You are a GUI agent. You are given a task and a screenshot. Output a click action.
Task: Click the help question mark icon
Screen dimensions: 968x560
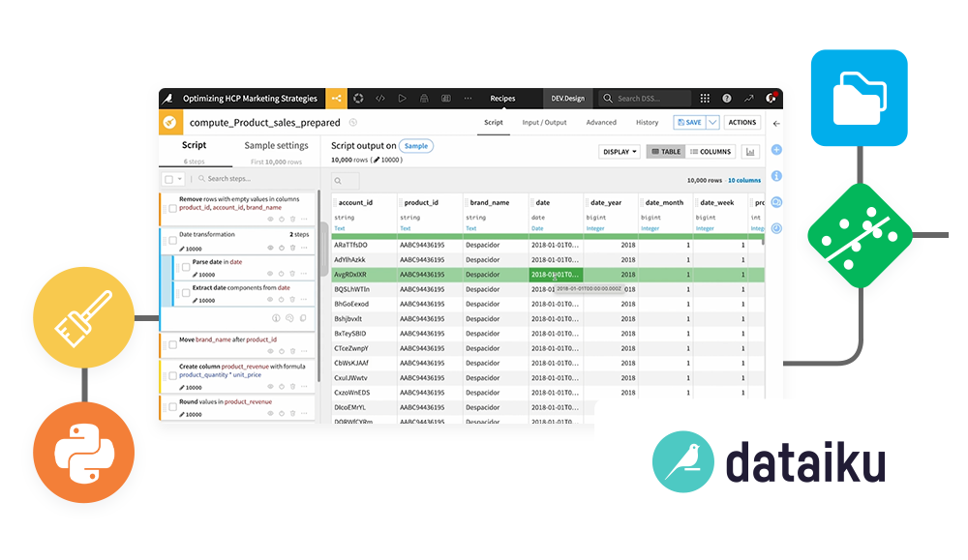pos(727,98)
